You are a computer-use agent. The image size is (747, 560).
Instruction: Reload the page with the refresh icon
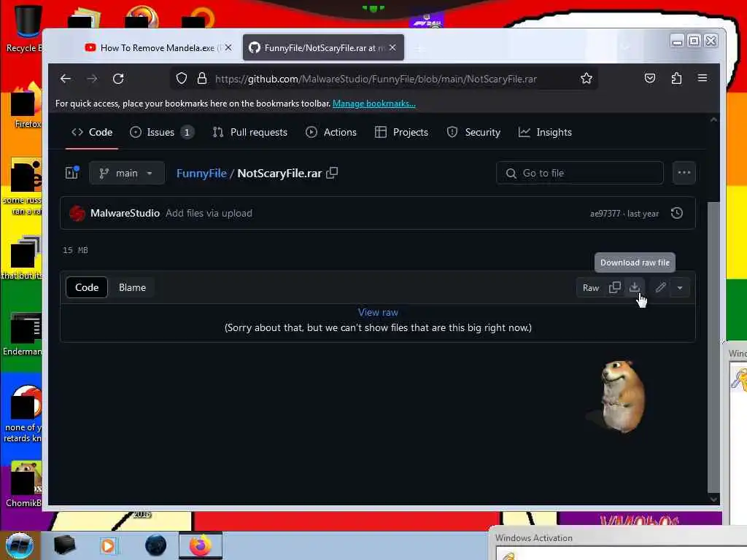(x=118, y=79)
